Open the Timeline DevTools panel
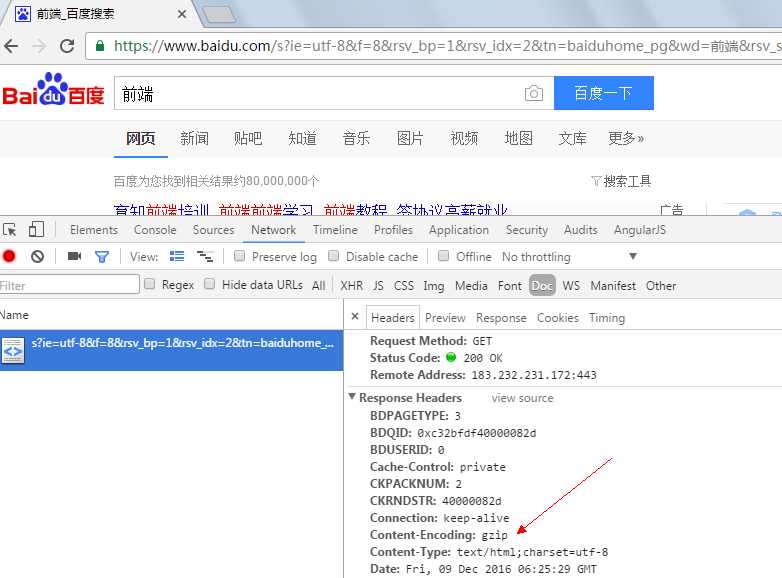The width and height of the screenshot is (782, 578). [x=335, y=230]
